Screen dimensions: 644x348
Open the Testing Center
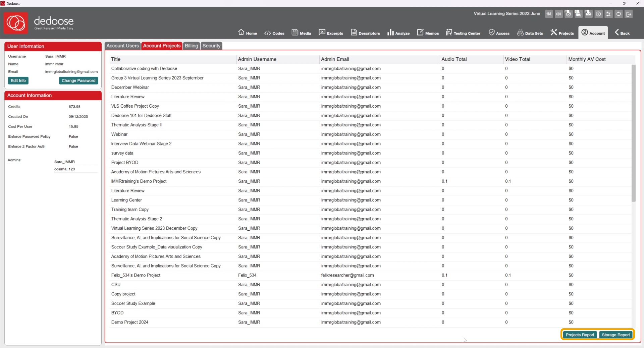point(463,33)
